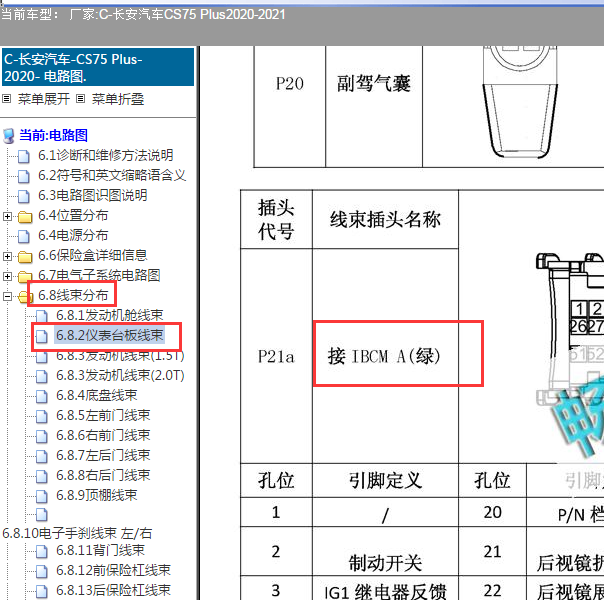Click page icon of 6.3电路图识图说明
The width and height of the screenshot is (604, 600).
click(x=24, y=196)
